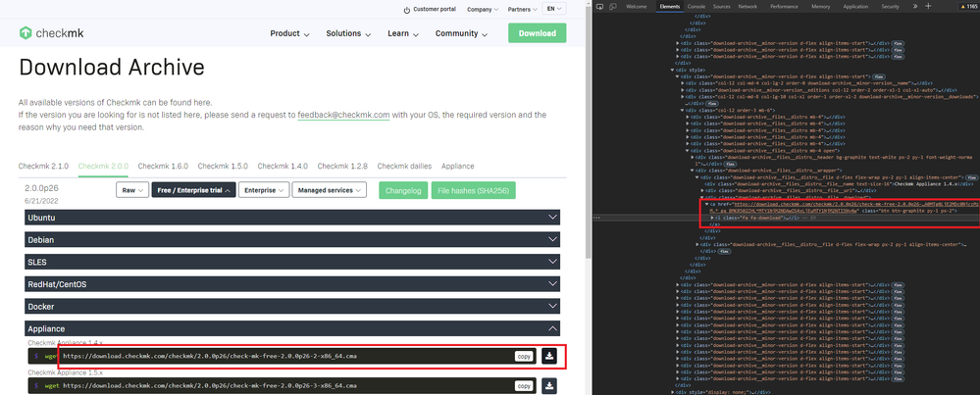This screenshot has height=395, width=980.
Task: Open the Company menu
Action: (x=483, y=10)
